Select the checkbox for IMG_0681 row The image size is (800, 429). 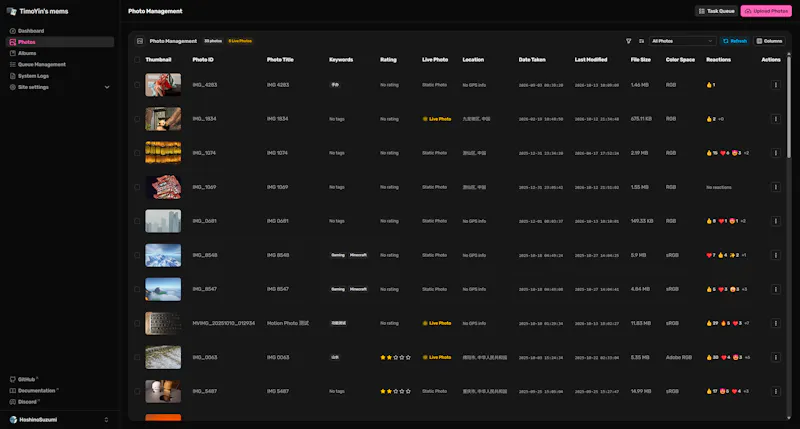coord(137,221)
